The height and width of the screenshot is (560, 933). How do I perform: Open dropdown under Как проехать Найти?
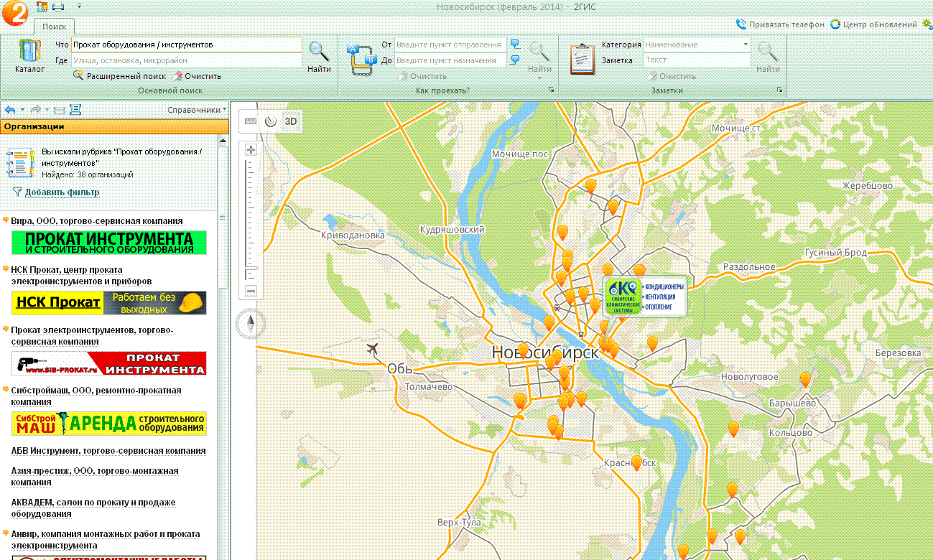pyautogui.click(x=539, y=78)
